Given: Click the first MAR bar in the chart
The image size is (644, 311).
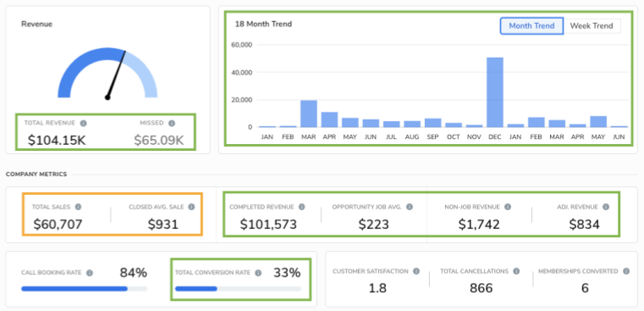Looking at the screenshot, I should pos(309,114).
